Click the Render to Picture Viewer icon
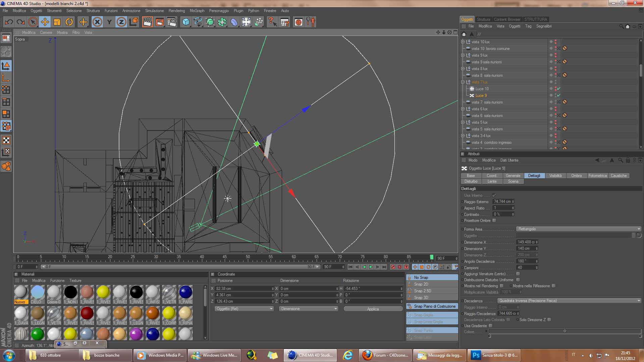The height and width of the screenshot is (362, 644). click(160, 22)
